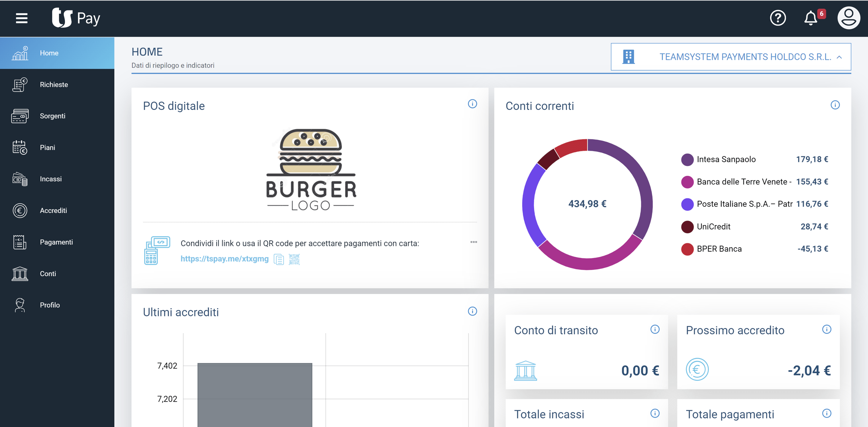868x427 pixels.
Task: Expand TEAMSYSTEM PAYMENTS HOLDCO company selector
Action: [x=731, y=57]
